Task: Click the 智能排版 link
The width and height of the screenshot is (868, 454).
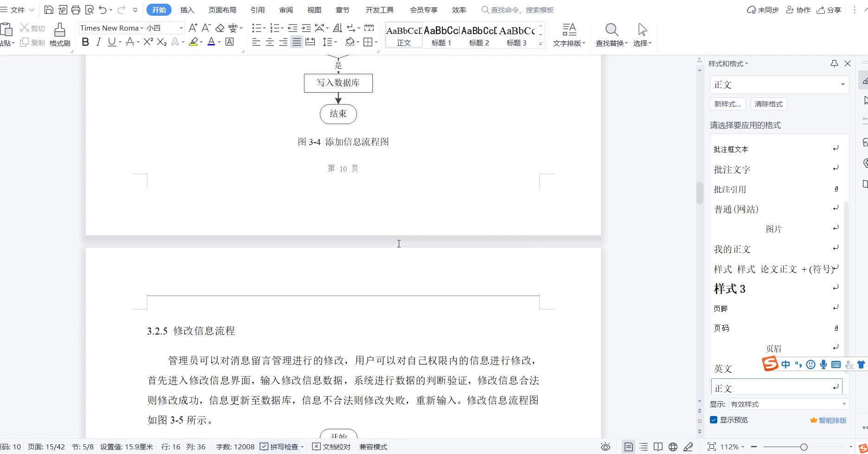Action: (x=829, y=420)
